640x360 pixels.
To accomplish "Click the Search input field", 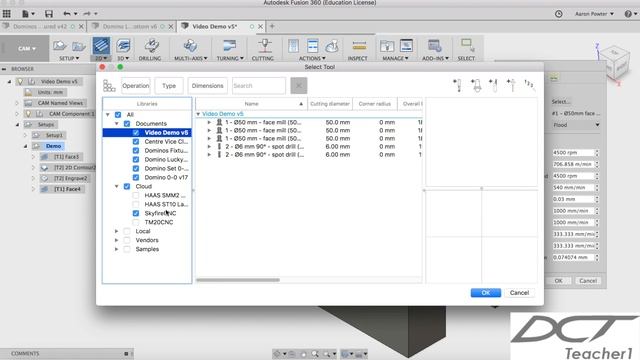I will (259, 86).
